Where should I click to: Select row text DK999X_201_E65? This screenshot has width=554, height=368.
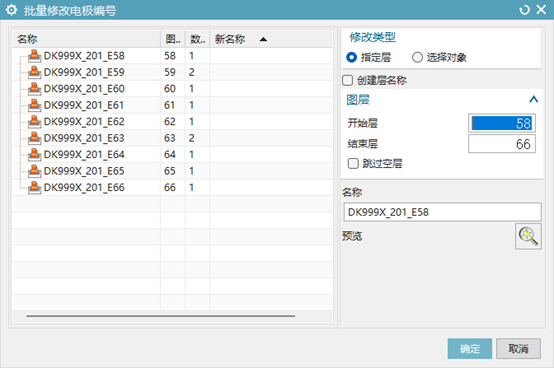(84, 171)
